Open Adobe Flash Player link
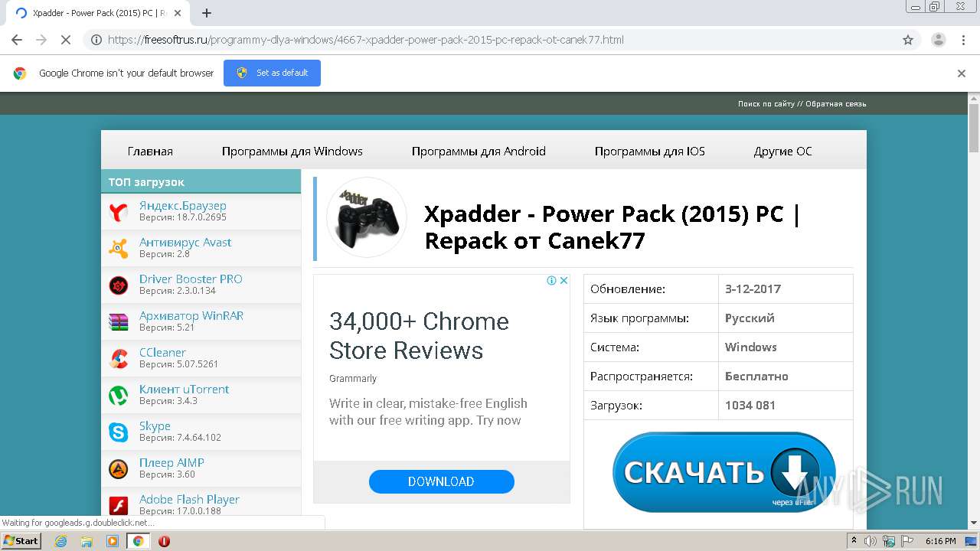This screenshot has width=980, height=551. (189, 500)
